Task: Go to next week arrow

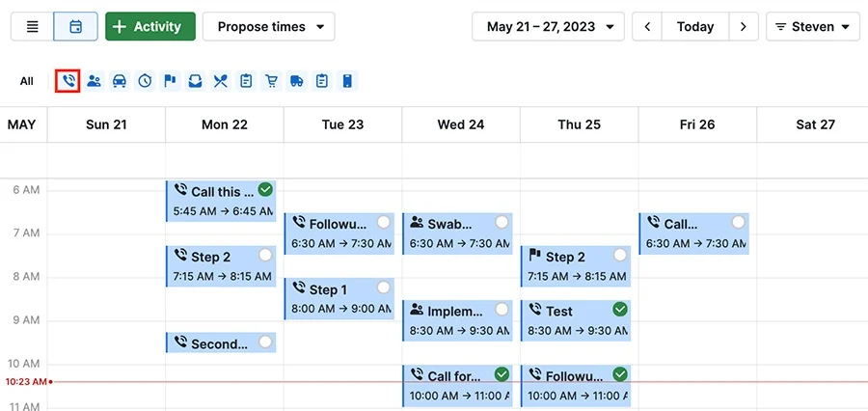Action: tap(744, 27)
